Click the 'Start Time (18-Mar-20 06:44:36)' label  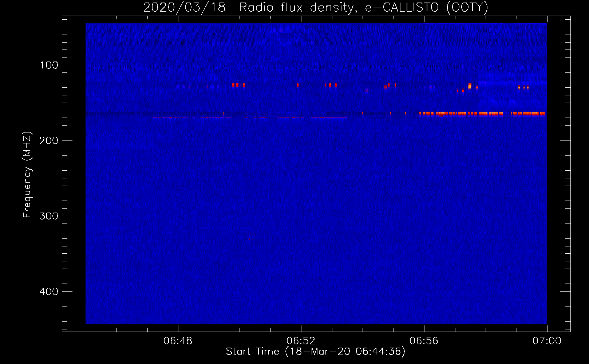pos(316,352)
